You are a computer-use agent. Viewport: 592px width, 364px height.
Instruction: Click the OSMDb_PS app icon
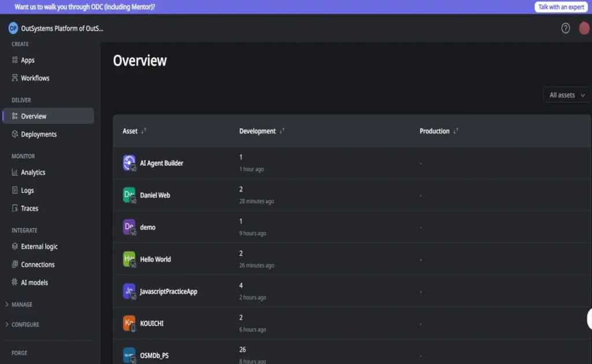point(129,355)
